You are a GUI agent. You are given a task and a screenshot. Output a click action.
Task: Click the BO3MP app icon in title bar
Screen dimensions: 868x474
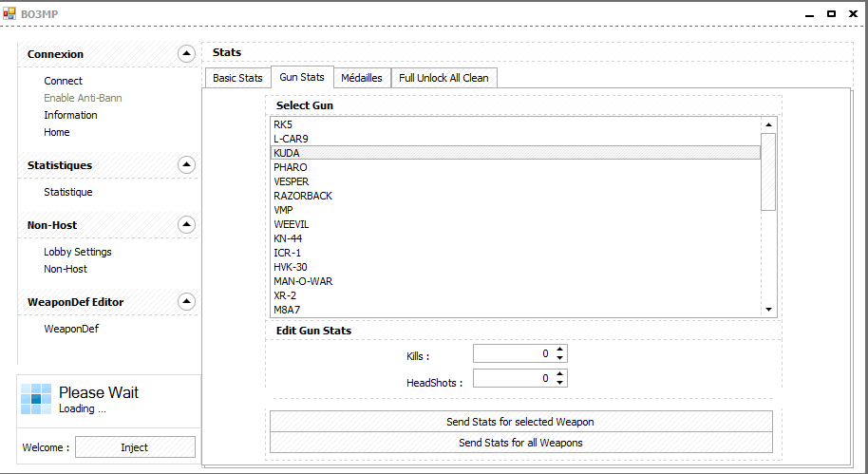click(x=9, y=13)
